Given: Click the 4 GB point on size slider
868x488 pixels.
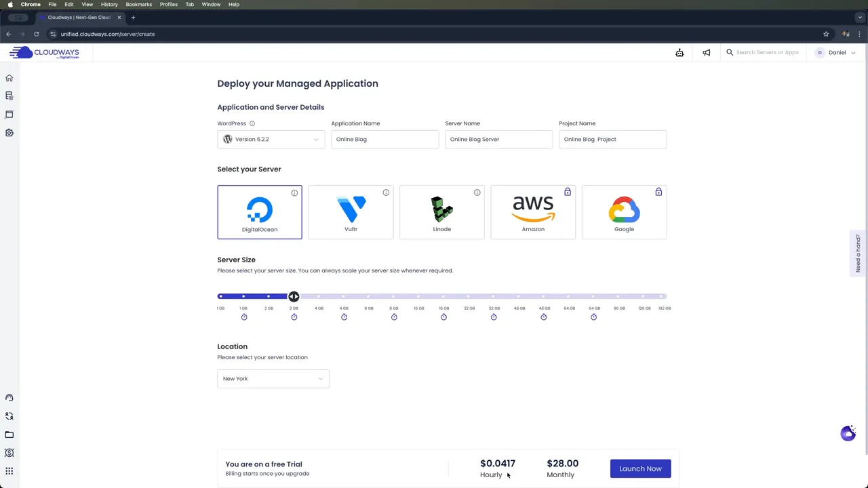Looking at the screenshot, I should click(319, 296).
